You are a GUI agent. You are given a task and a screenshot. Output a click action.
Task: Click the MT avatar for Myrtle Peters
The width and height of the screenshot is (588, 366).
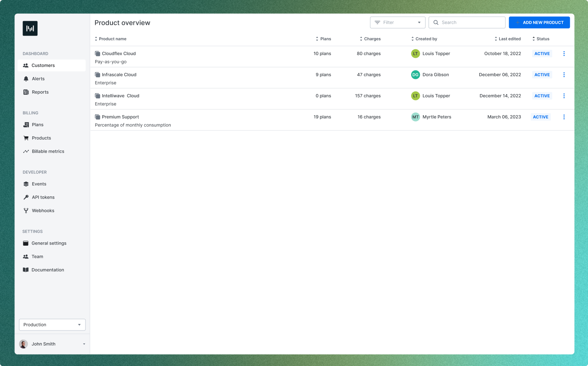click(415, 117)
